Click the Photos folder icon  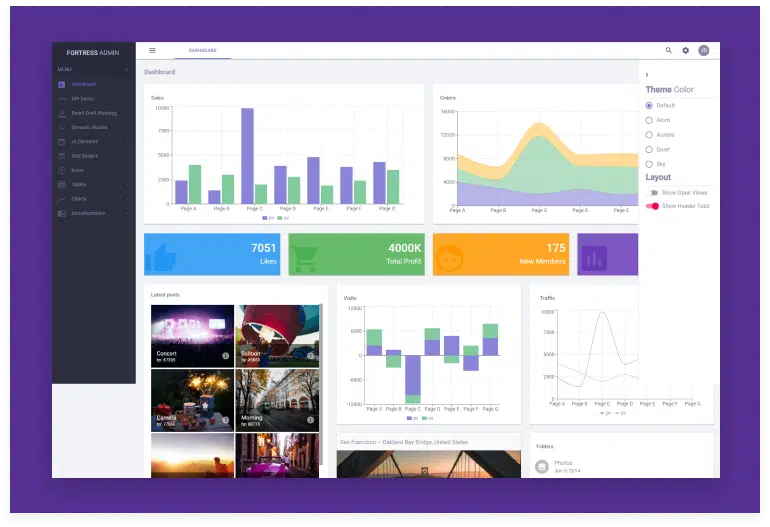(x=542, y=467)
